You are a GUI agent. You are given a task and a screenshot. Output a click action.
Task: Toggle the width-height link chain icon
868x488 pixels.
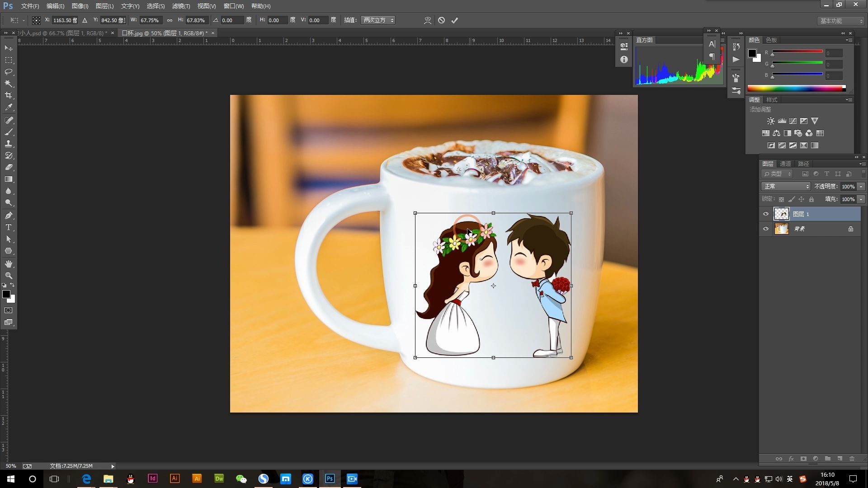tap(170, 20)
